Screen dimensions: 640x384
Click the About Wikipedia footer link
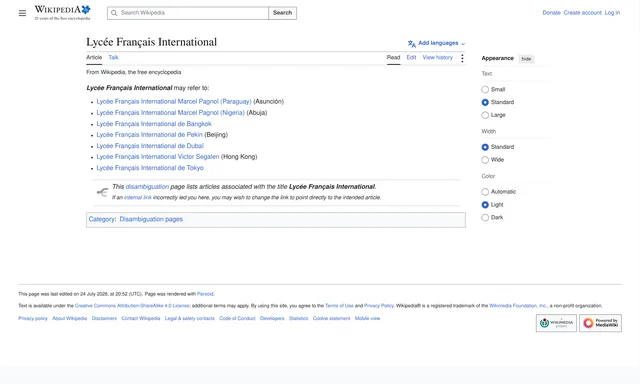[x=69, y=318]
